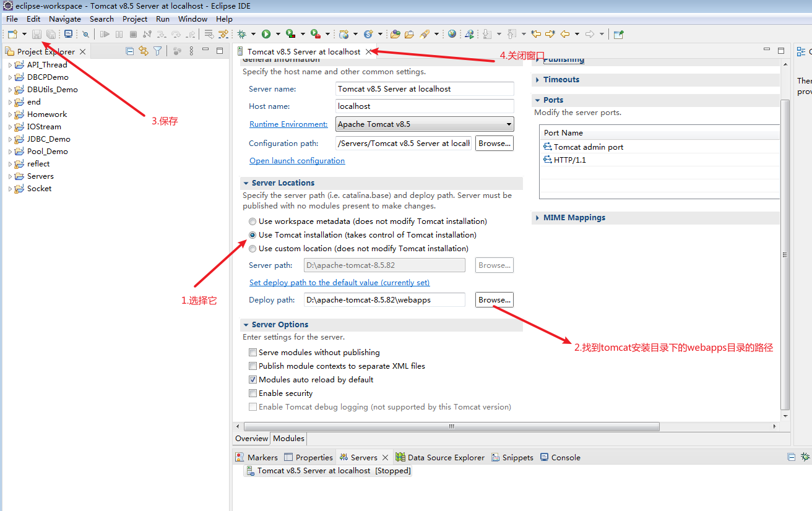
Task: Click the debug icon in Servers view toolbar
Action: tap(805, 457)
